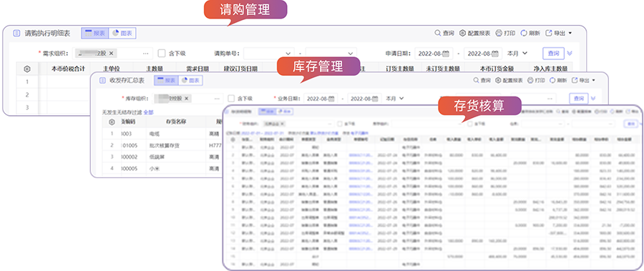Remove the 库存组织 organization tag
Screen dimensions: 644x271
pos(187,99)
